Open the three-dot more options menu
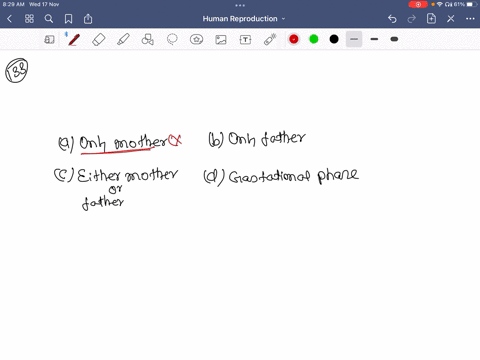Image resolution: width=480 pixels, height=360 pixels. pos(470,19)
